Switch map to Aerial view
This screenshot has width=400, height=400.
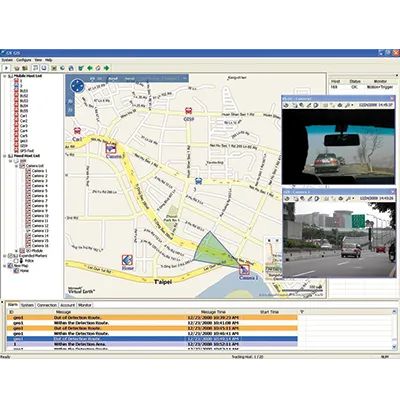click(x=130, y=79)
